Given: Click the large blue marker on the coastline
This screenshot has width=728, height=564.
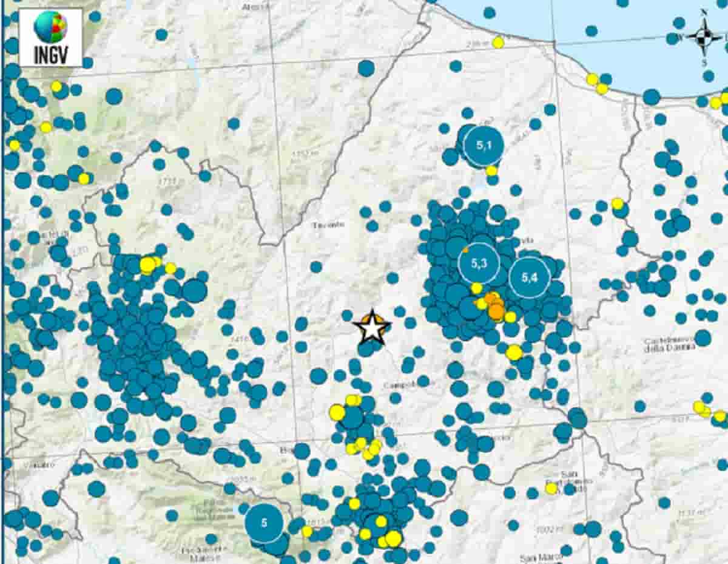Looking at the screenshot, I should pos(651,97).
